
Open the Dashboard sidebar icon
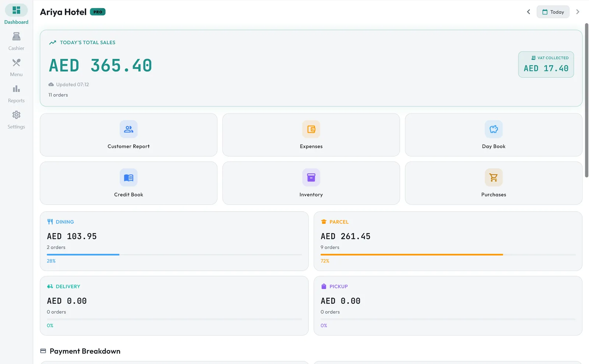pyautogui.click(x=16, y=10)
